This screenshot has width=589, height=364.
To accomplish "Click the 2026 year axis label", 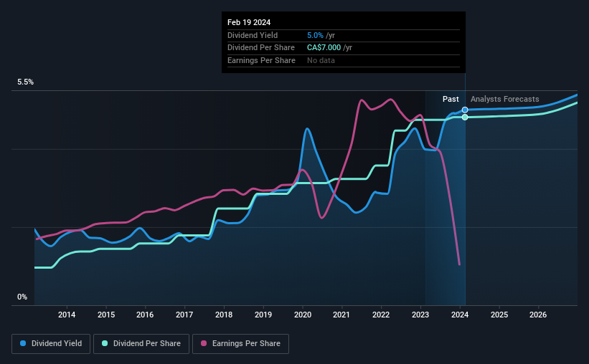I will (x=538, y=315).
